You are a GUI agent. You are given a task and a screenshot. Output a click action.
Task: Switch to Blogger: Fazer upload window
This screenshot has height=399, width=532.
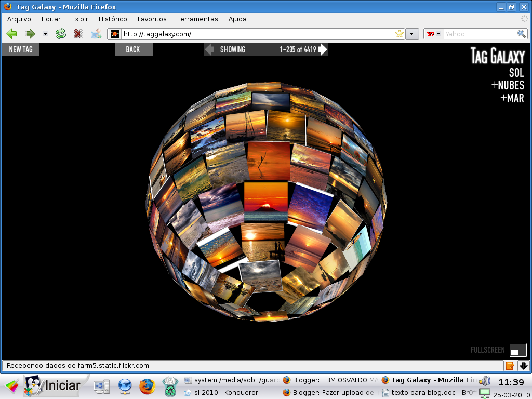tap(331, 393)
